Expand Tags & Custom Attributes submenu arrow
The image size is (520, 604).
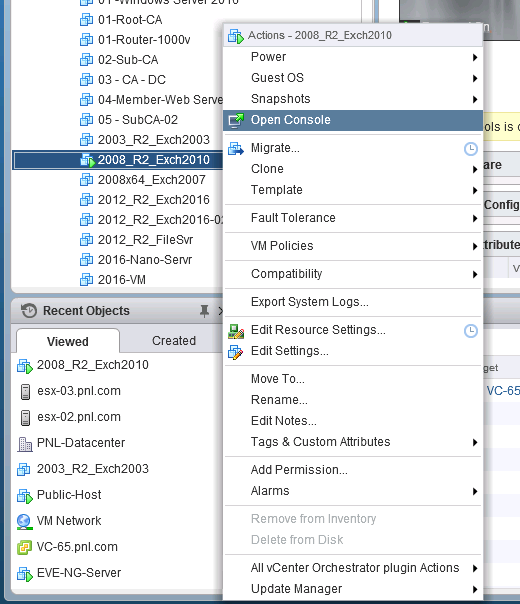[475, 443]
